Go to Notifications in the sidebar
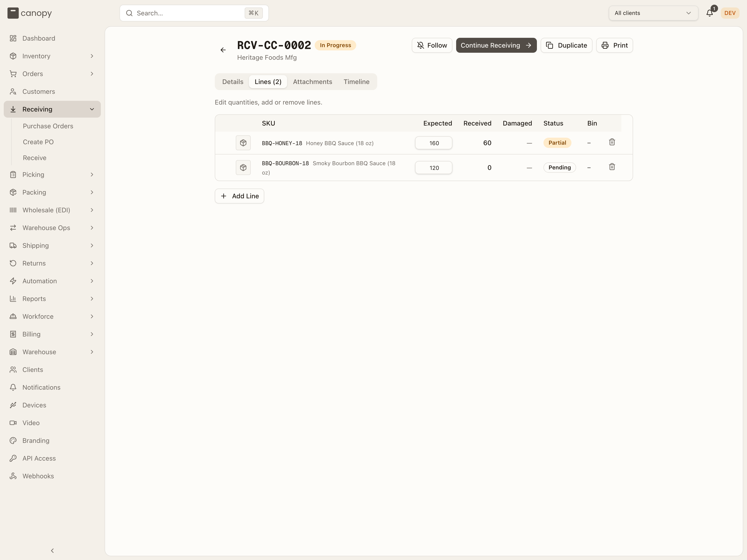Screen dimensions: 747x560 pyautogui.click(x=52, y=388)
